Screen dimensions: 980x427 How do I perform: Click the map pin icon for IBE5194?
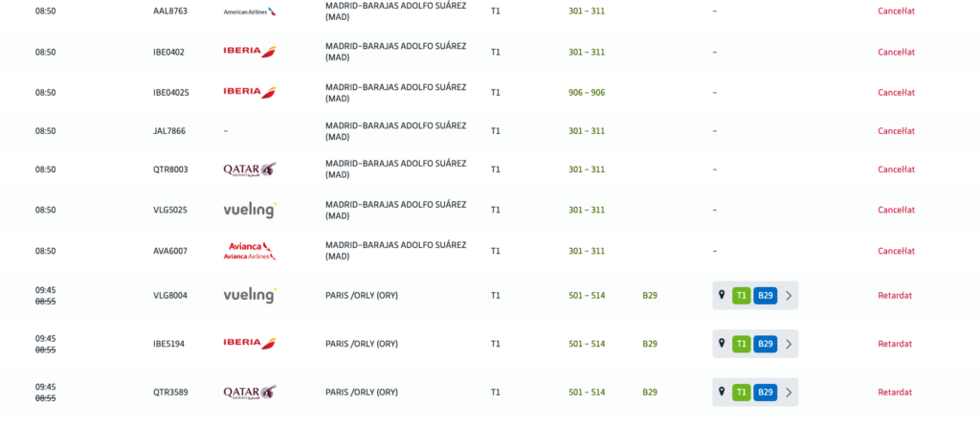(722, 343)
